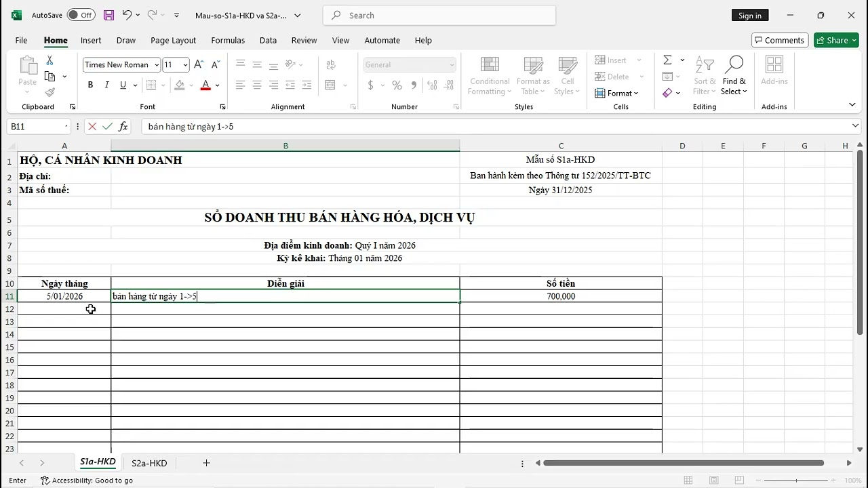
Task: Open the font size 11 dropdown
Action: click(186, 65)
